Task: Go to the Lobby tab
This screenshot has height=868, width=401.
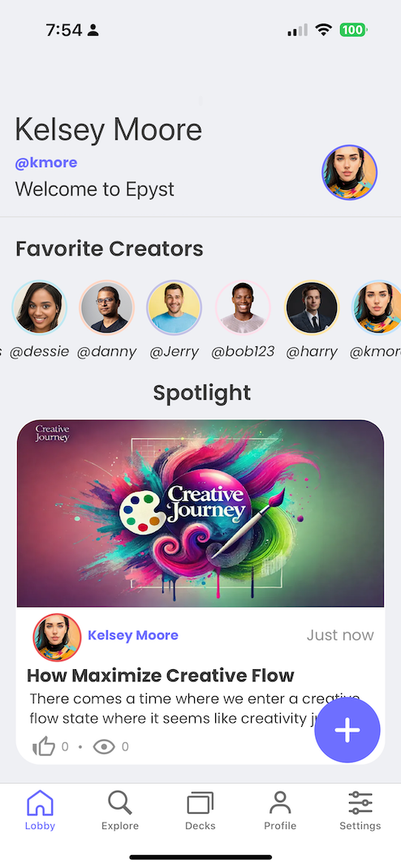Action: [x=40, y=810]
